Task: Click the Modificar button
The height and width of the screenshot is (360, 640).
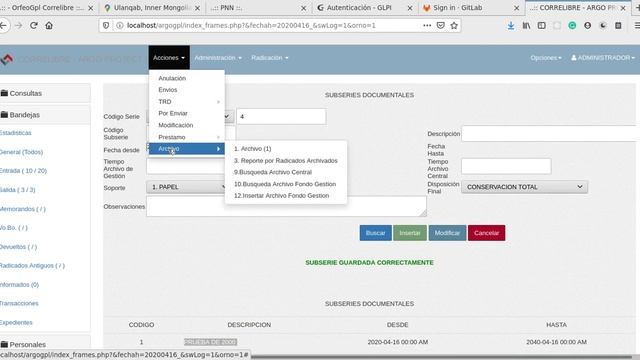Action: click(447, 233)
